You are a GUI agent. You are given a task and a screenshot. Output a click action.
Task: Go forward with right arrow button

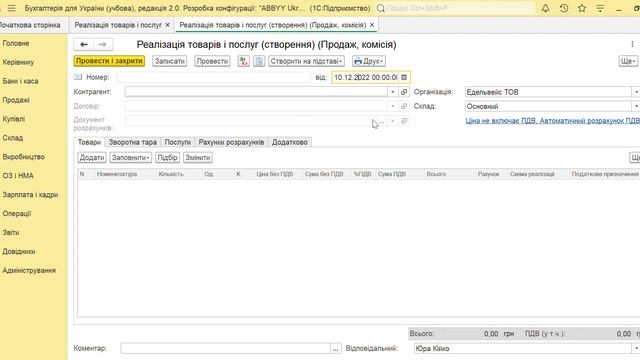tap(103, 44)
